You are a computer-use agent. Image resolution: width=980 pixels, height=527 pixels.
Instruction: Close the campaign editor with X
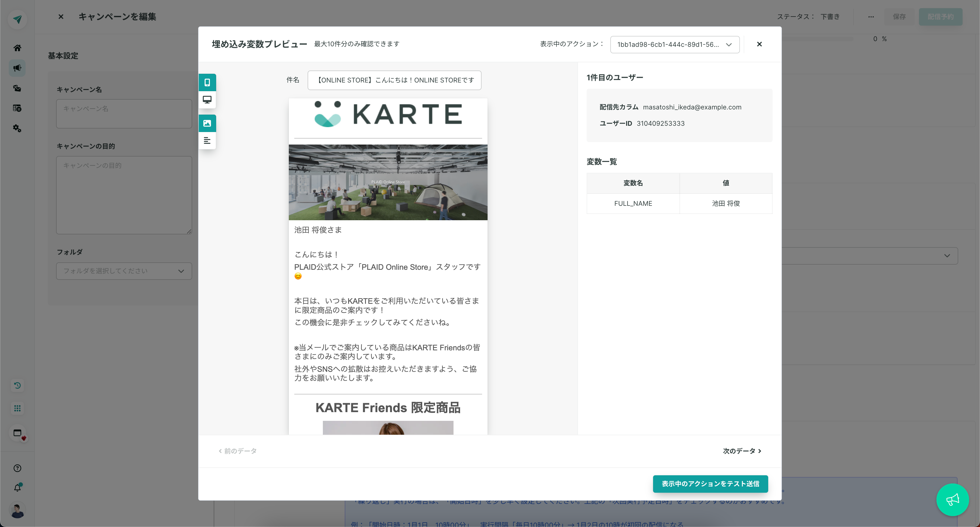click(x=61, y=17)
